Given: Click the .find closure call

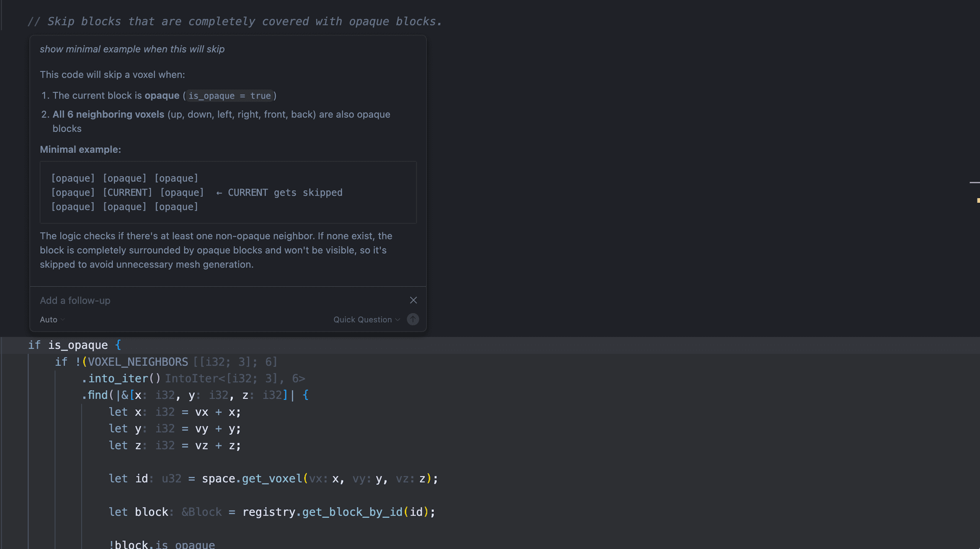Looking at the screenshot, I should 97,395.
